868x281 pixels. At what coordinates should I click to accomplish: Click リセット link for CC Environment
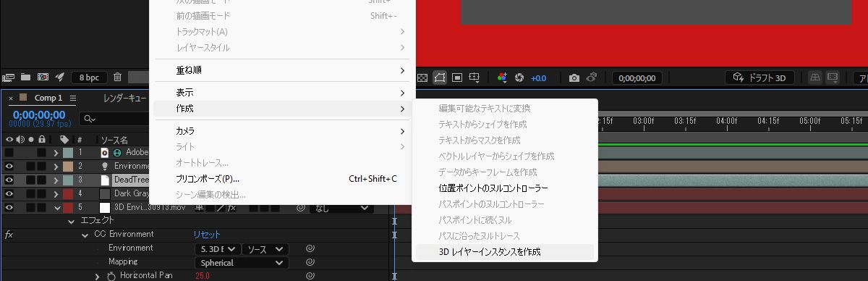pyautogui.click(x=207, y=235)
